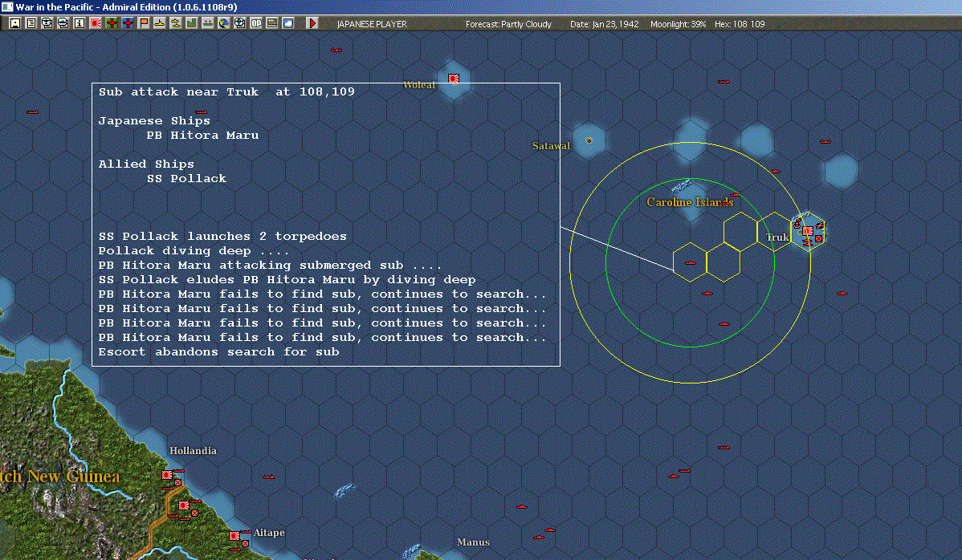Click the 'Sub attack near Truk' heading
This screenshot has width=962, height=560.
point(226,91)
